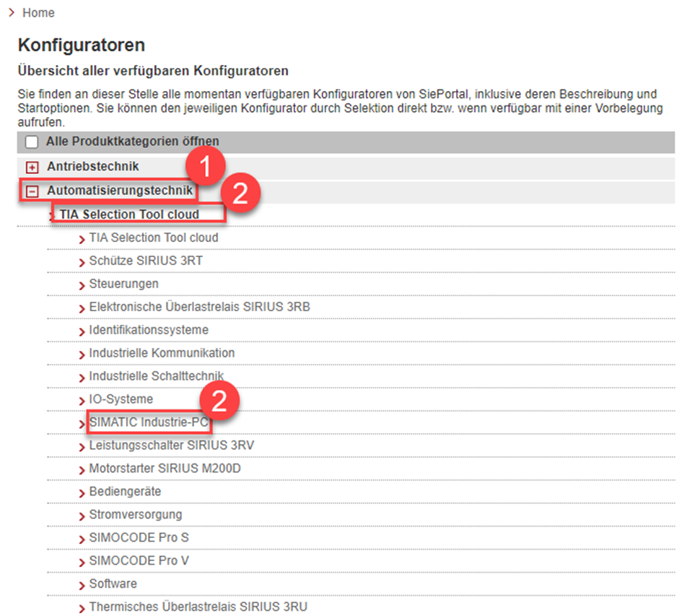This screenshot has height=616, width=682.
Task: Select the Antriebstechnik category label
Action: point(93,166)
